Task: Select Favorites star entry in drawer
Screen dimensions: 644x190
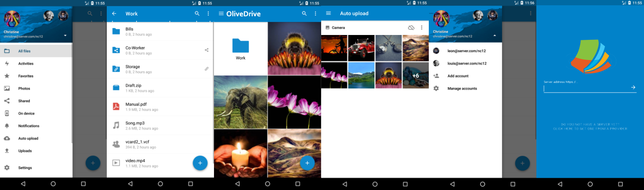Action: click(36, 76)
